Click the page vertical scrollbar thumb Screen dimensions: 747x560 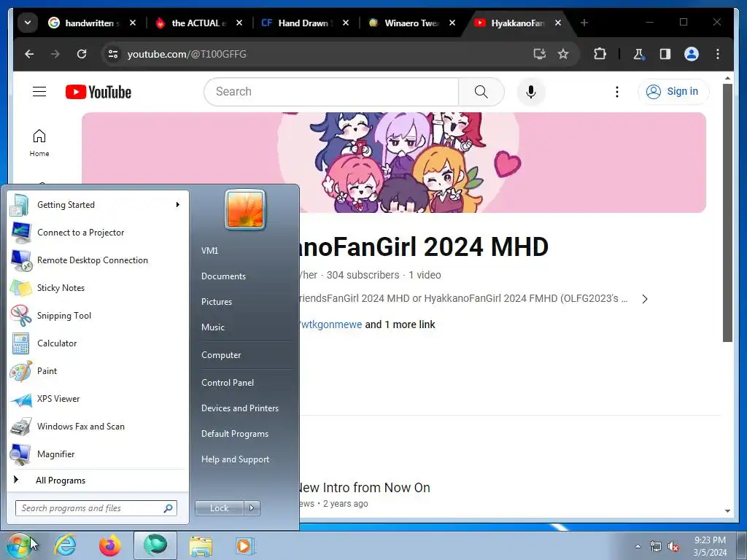[727, 213]
